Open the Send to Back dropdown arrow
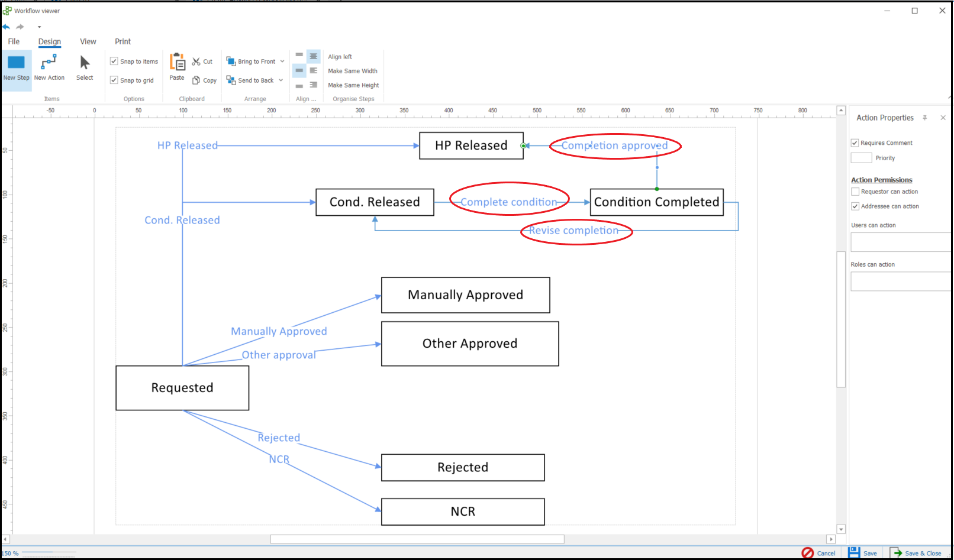954x560 pixels. [x=281, y=80]
